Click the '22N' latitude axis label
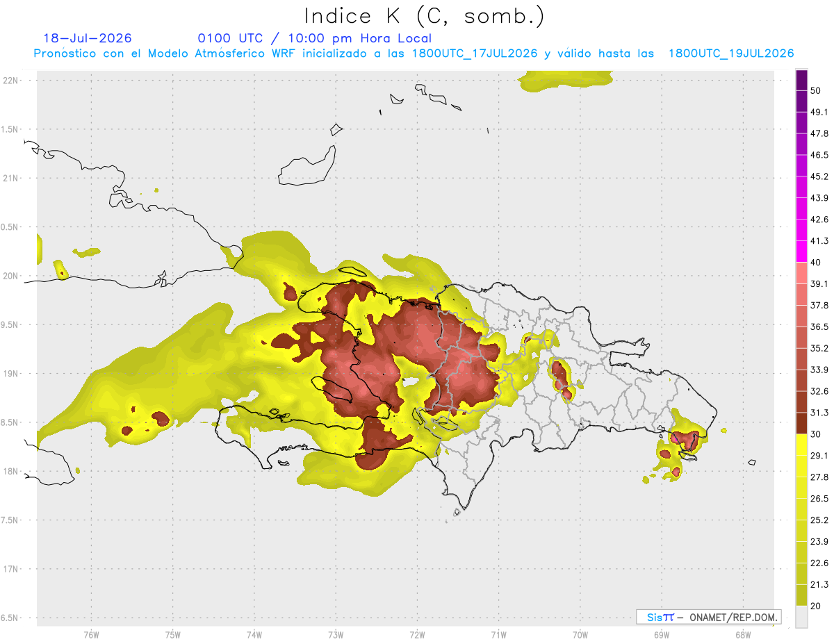This screenshot has height=644, width=834. (x=10, y=80)
